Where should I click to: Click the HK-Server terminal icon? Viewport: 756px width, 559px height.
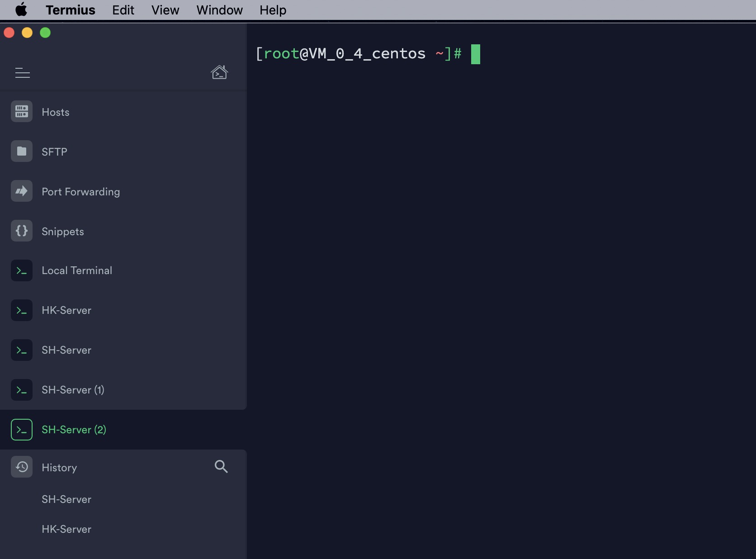pos(22,310)
